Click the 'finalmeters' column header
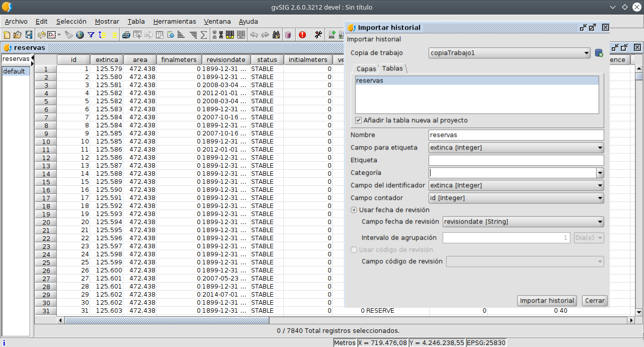 tap(179, 59)
